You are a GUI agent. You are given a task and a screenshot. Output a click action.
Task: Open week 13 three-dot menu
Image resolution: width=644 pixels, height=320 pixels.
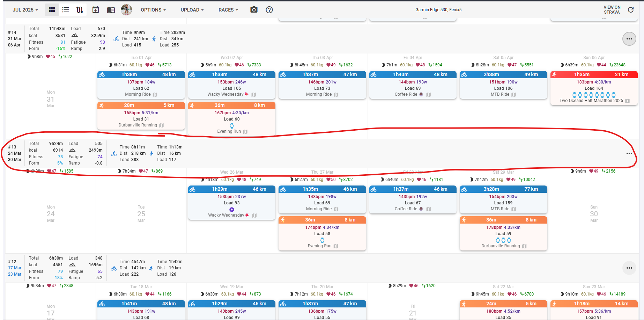tap(629, 153)
